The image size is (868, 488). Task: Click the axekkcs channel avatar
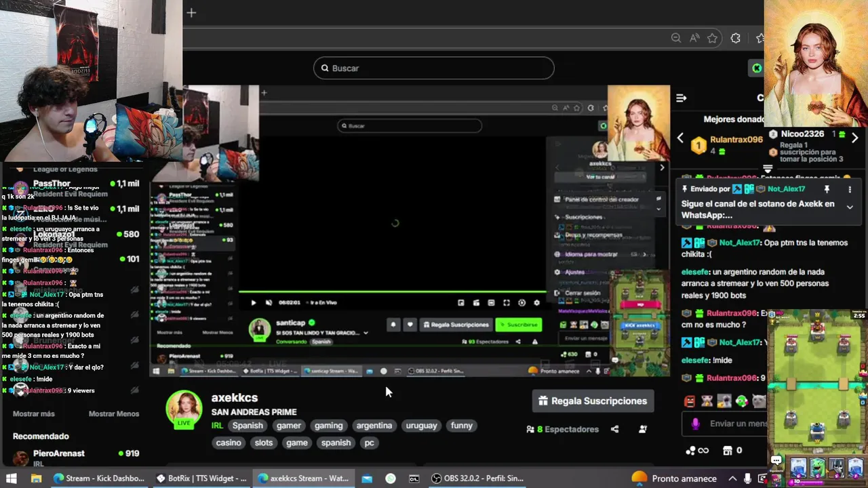(x=184, y=409)
